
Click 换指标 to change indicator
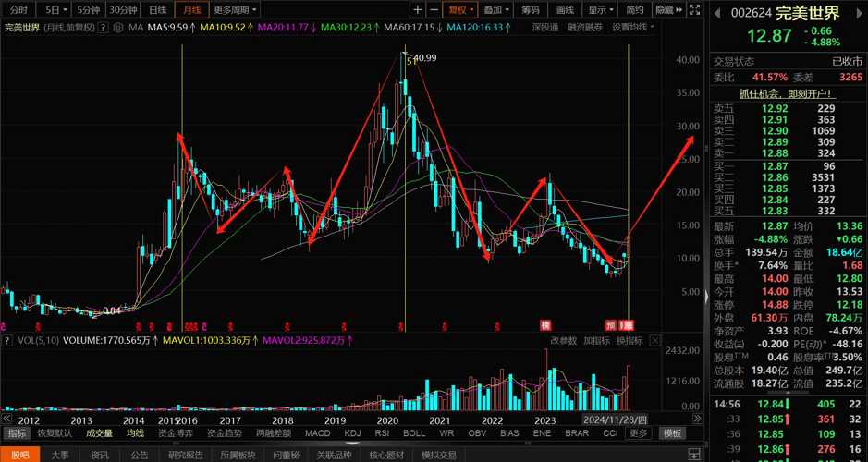630,341
